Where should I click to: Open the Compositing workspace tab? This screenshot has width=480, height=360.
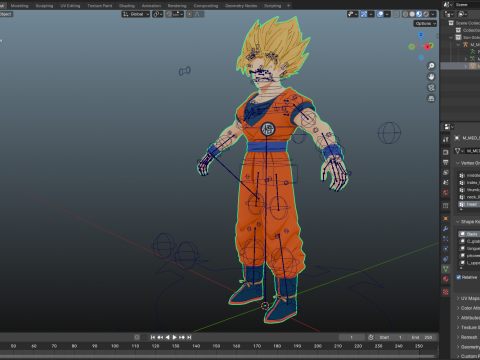pos(206,6)
